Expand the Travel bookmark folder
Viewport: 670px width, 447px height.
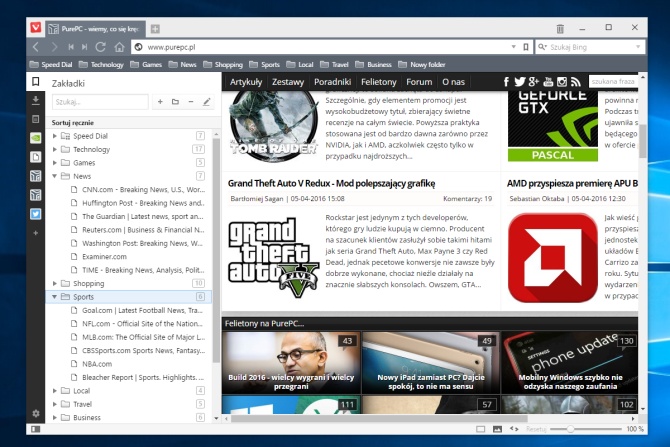(55, 404)
